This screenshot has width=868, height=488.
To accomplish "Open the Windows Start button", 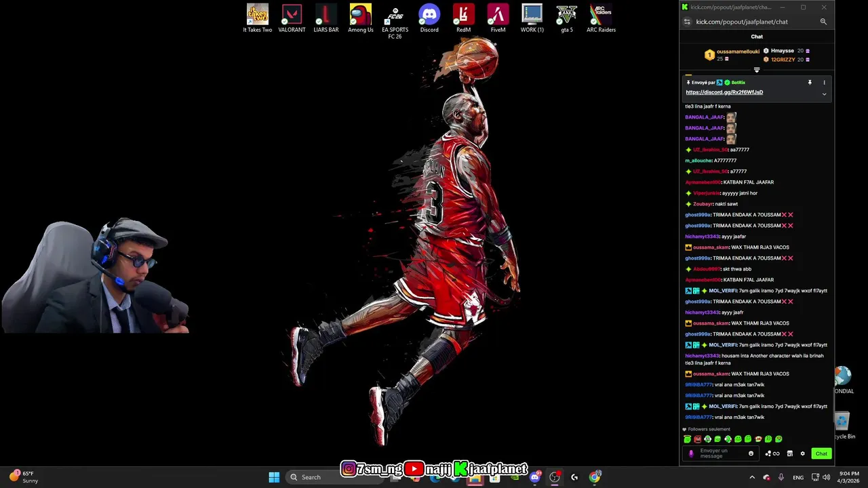I will [274, 477].
